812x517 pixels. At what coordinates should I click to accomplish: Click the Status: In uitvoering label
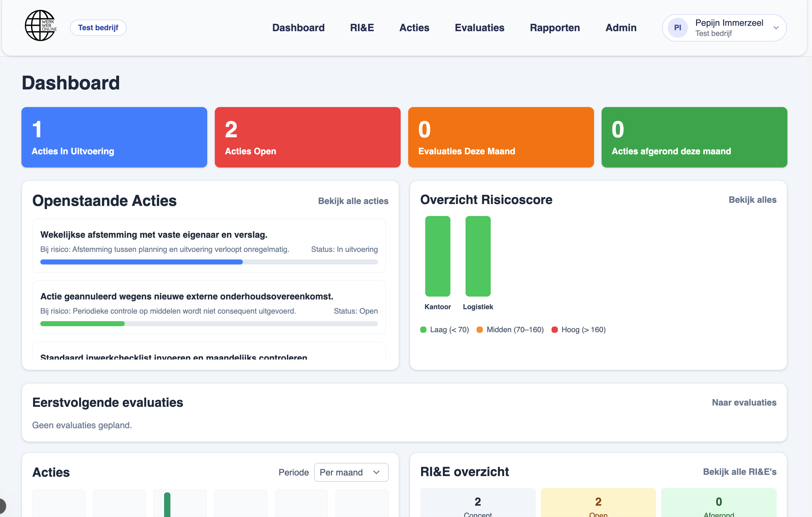344,249
